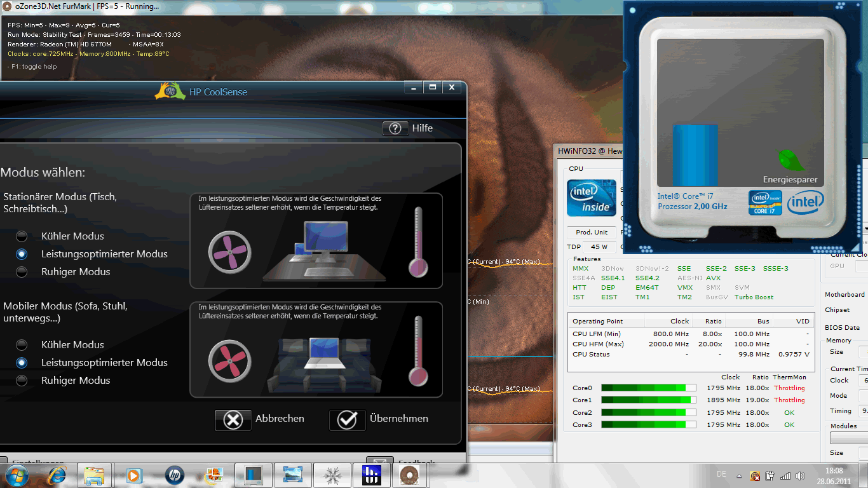
Task: Click the network globe tray icon with red X
Action: [755, 476]
